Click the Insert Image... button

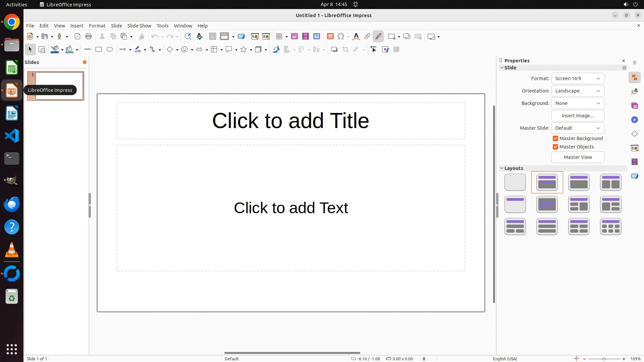click(578, 116)
